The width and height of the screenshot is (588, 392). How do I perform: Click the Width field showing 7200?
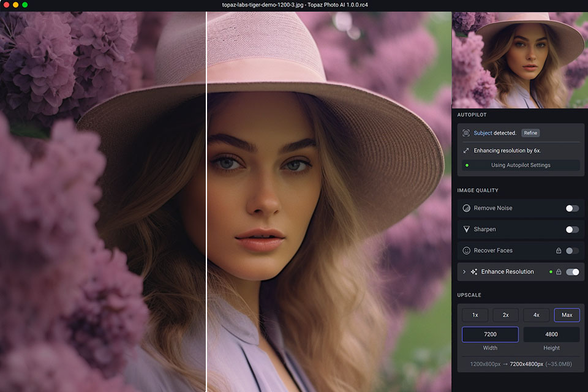point(490,334)
